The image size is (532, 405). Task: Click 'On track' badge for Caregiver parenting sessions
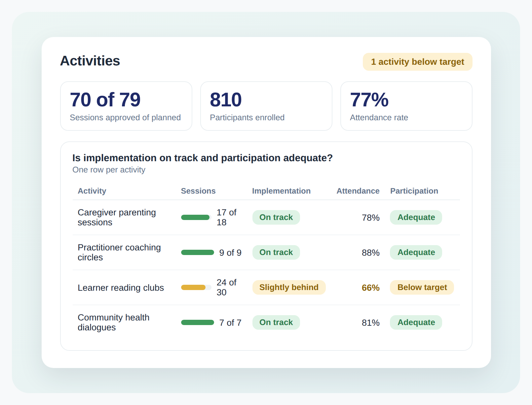[276, 217]
